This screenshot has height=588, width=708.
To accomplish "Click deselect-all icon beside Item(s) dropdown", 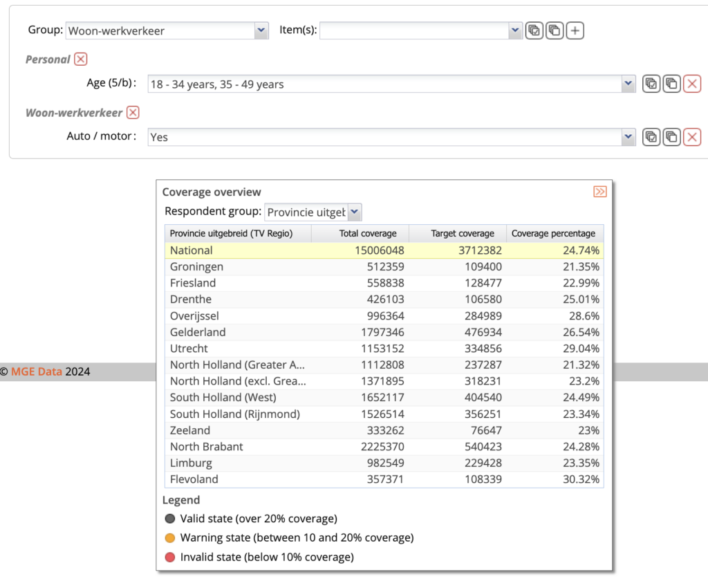I will coord(555,30).
